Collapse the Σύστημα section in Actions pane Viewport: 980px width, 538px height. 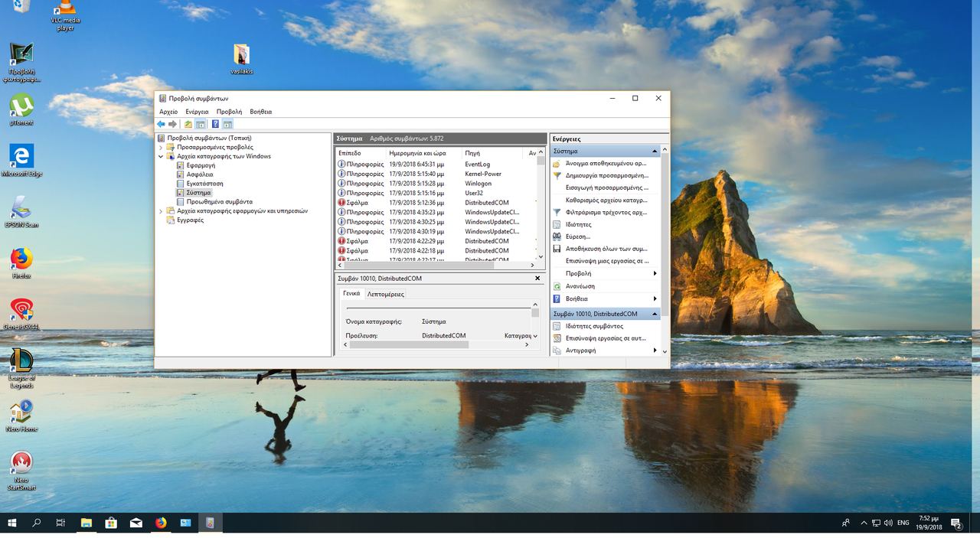click(x=655, y=152)
